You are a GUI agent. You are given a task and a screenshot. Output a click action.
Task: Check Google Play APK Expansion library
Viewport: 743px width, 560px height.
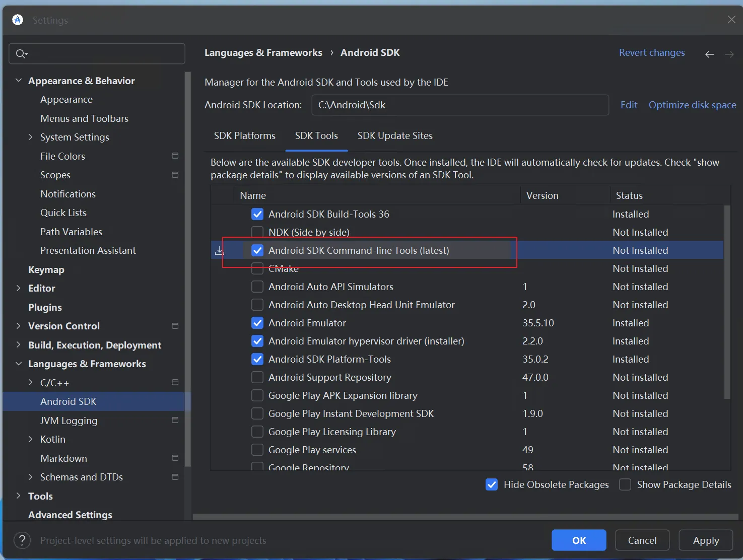tap(257, 395)
